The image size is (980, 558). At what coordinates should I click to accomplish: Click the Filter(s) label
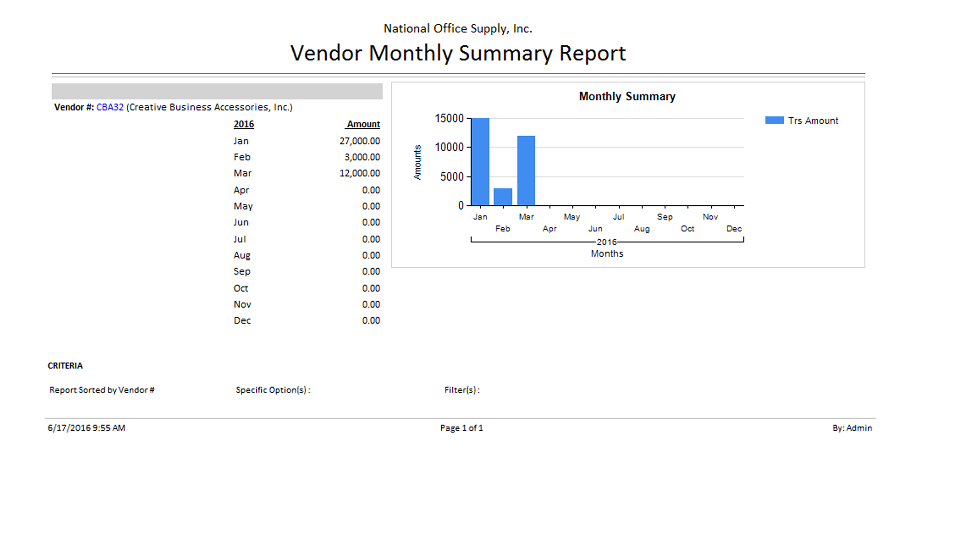[x=461, y=390]
